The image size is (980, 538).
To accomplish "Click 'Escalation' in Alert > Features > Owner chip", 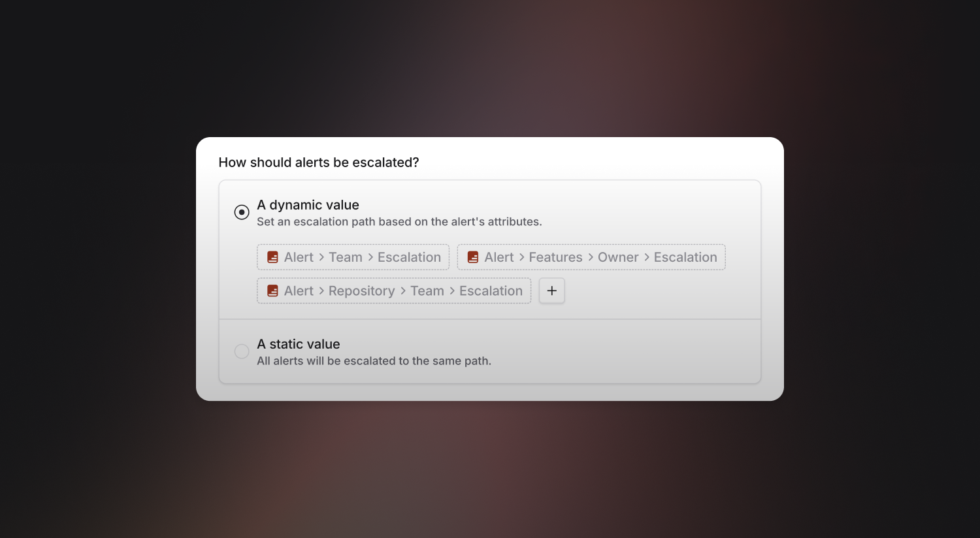I will tap(685, 257).
